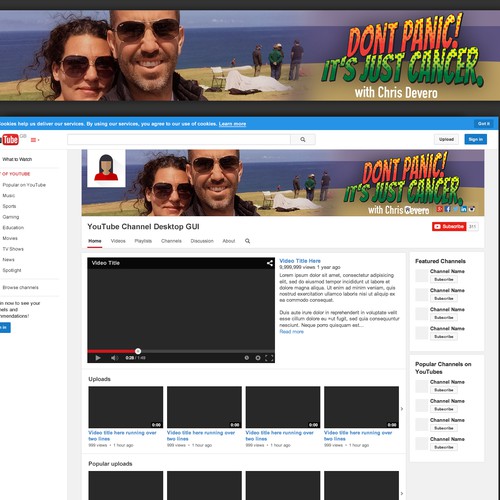
Task: Subscribe to the first channel under Popular Channels
Action: [444, 390]
